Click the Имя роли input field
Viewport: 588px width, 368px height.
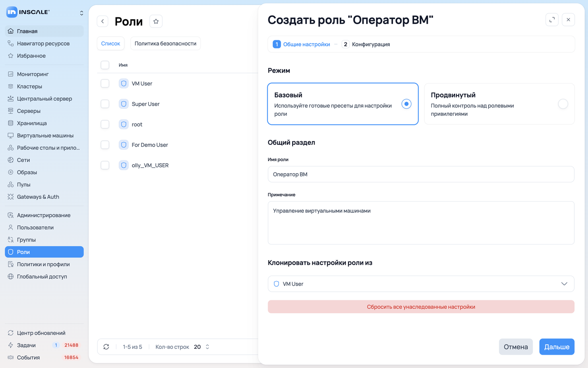click(x=421, y=174)
